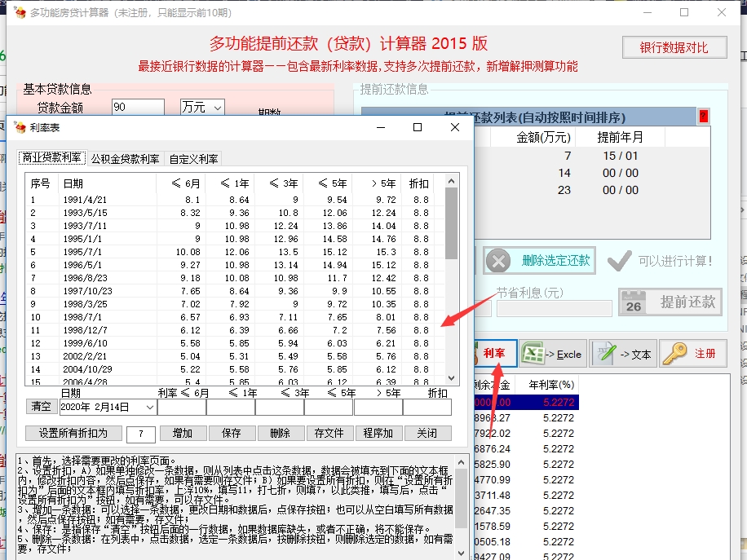This screenshot has height=560, width=747.
Task: Click the 提前还款 button
Action: click(670, 302)
